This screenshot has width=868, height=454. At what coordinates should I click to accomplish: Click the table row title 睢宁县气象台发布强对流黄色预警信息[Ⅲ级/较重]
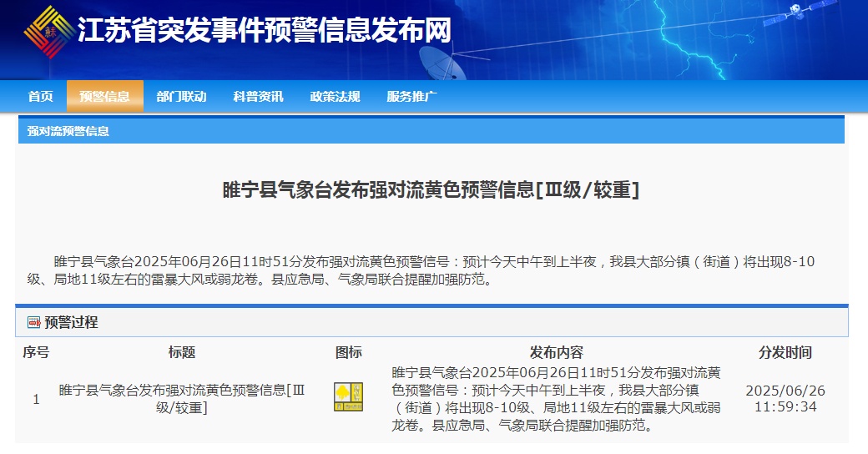(x=182, y=399)
